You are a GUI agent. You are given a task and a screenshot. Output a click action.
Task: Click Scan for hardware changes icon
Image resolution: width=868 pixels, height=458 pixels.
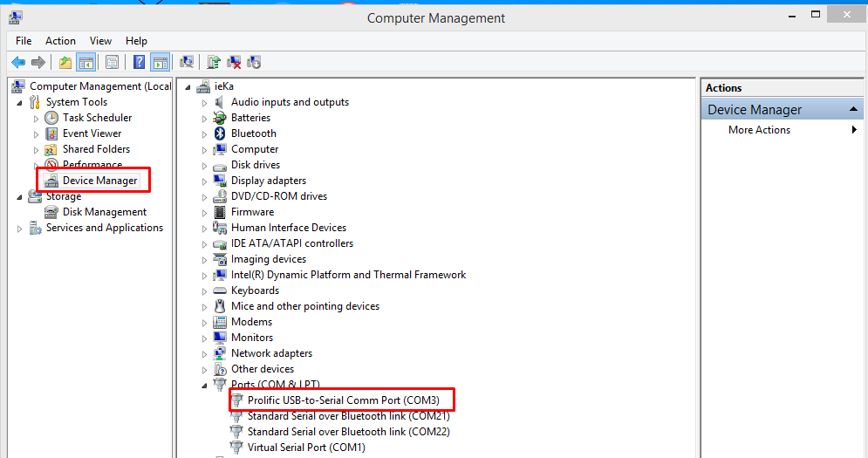pos(186,62)
